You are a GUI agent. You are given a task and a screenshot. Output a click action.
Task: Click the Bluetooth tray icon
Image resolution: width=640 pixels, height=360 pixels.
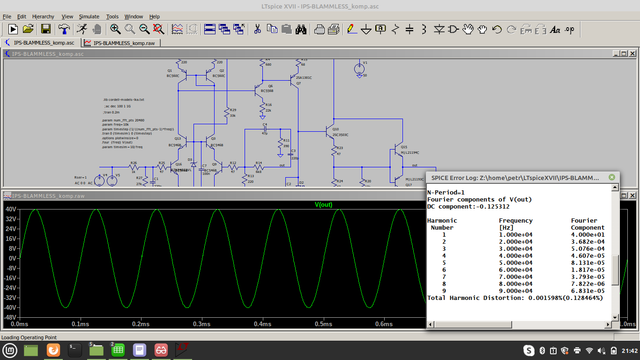(542, 351)
